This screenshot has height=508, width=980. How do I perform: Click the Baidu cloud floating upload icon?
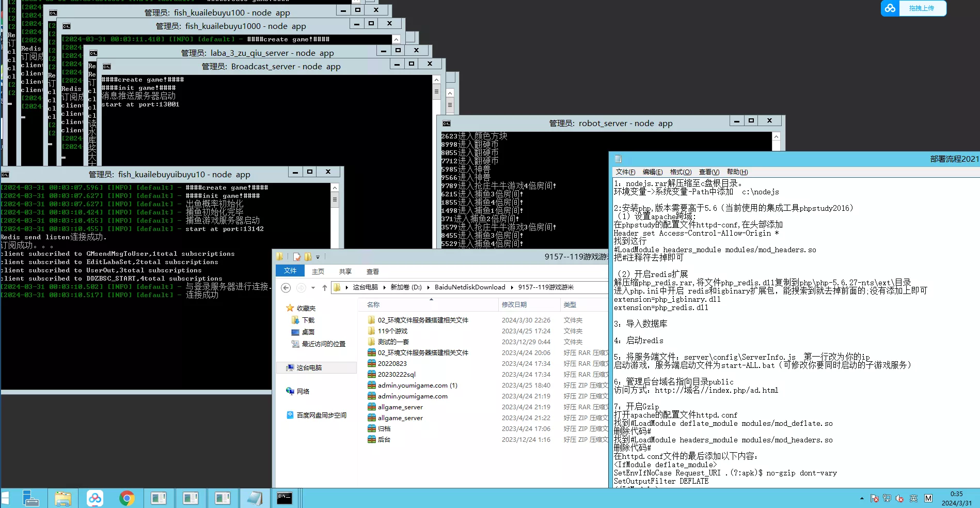click(890, 8)
